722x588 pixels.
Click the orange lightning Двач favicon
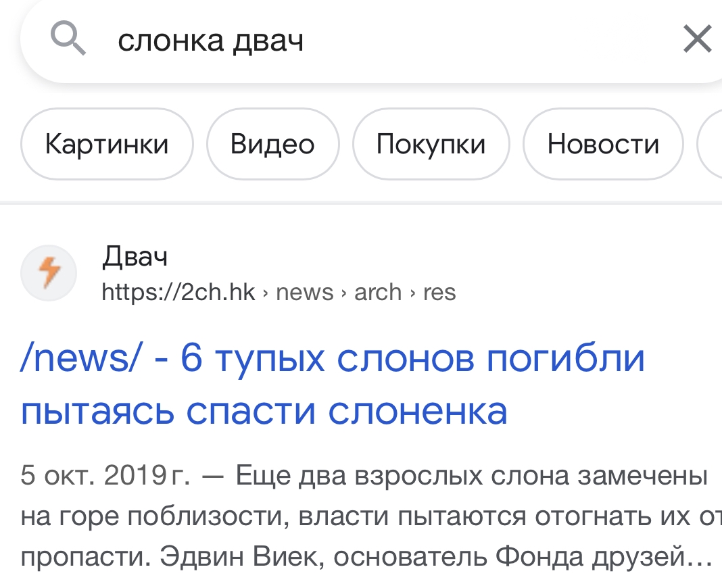(49, 273)
